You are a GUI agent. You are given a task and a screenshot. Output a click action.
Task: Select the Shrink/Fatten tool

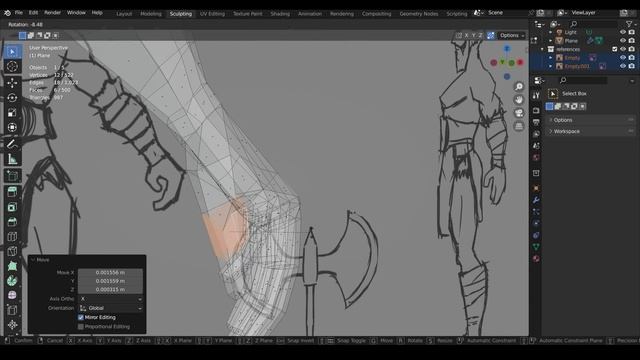pyautogui.click(x=12, y=325)
